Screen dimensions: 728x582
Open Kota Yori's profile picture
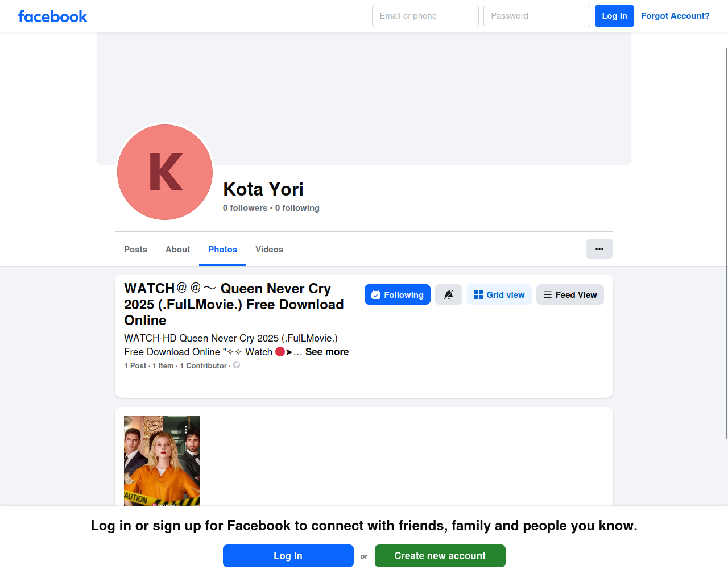165,172
